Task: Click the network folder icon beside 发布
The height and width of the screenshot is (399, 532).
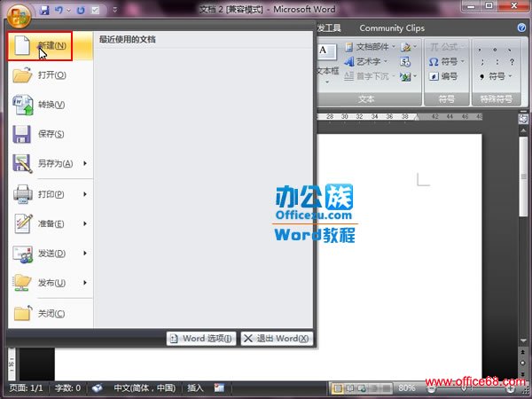Action: [x=22, y=283]
